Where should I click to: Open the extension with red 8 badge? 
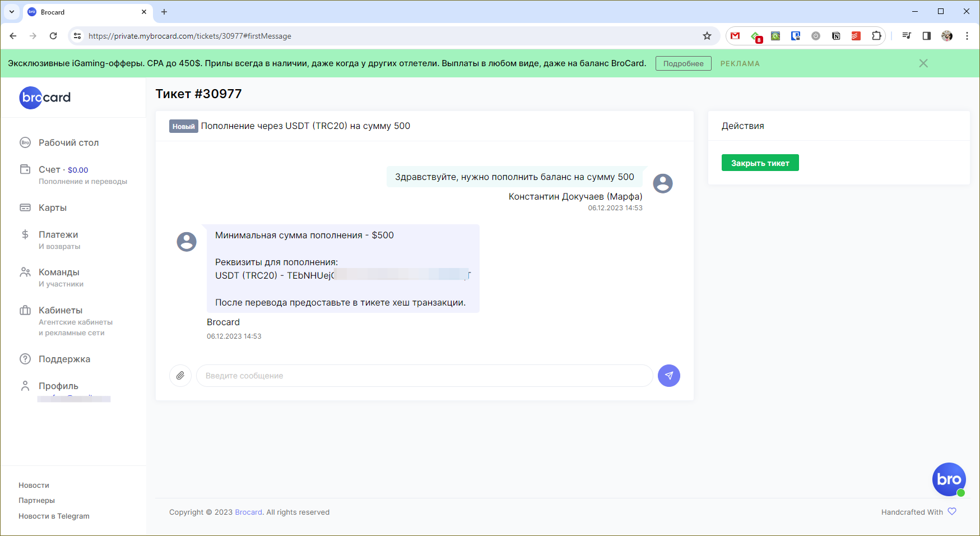point(756,36)
